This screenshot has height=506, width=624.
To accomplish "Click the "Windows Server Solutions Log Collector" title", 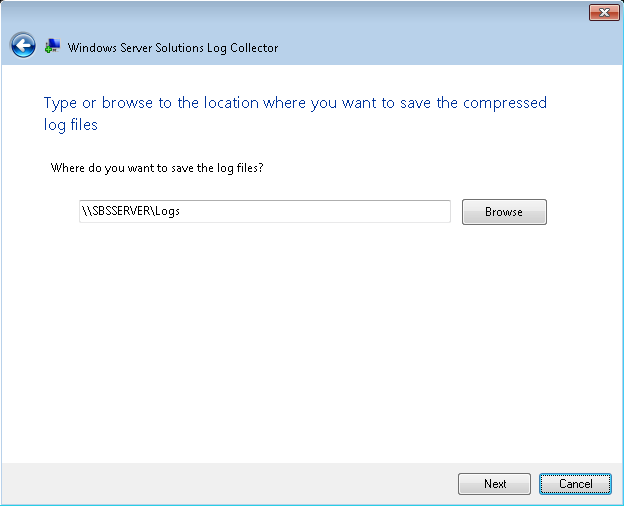I will (x=172, y=48).
